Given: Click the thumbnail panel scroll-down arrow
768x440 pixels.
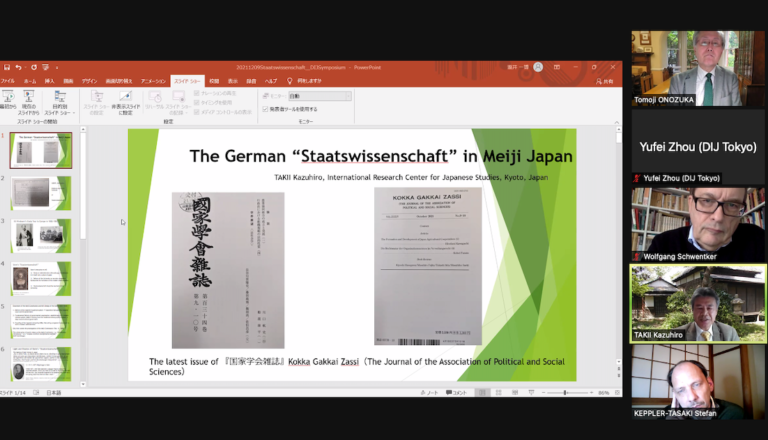Looking at the screenshot, I should pos(83,384).
